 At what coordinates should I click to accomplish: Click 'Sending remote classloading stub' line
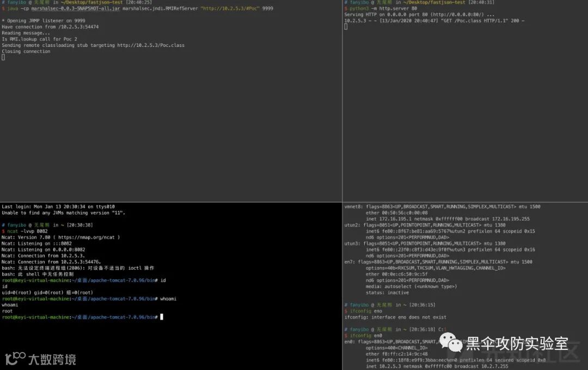click(93, 45)
